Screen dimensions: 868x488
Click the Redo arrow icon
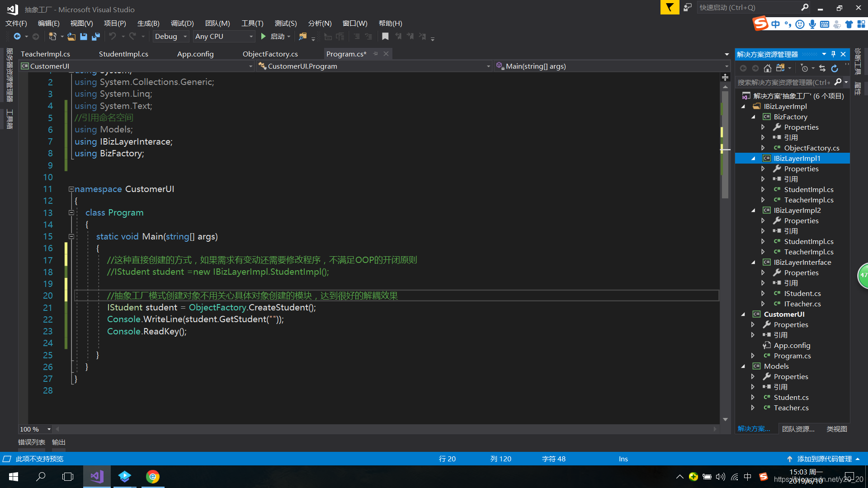pyautogui.click(x=132, y=37)
